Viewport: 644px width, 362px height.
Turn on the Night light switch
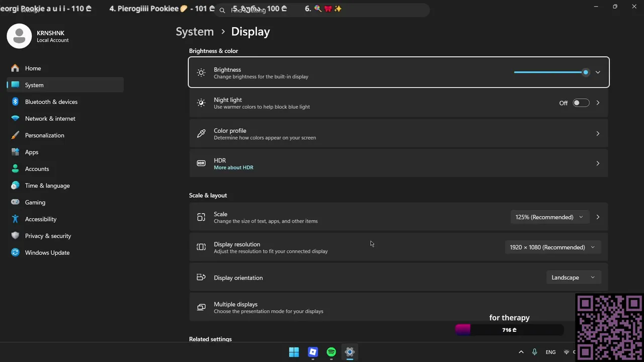coord(581,103)
